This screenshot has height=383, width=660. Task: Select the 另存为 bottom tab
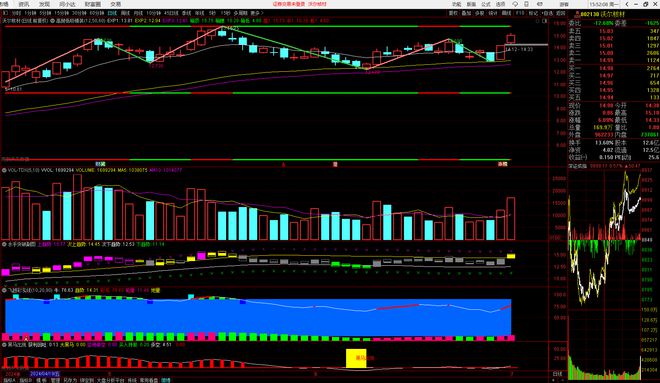click(70, 380)
